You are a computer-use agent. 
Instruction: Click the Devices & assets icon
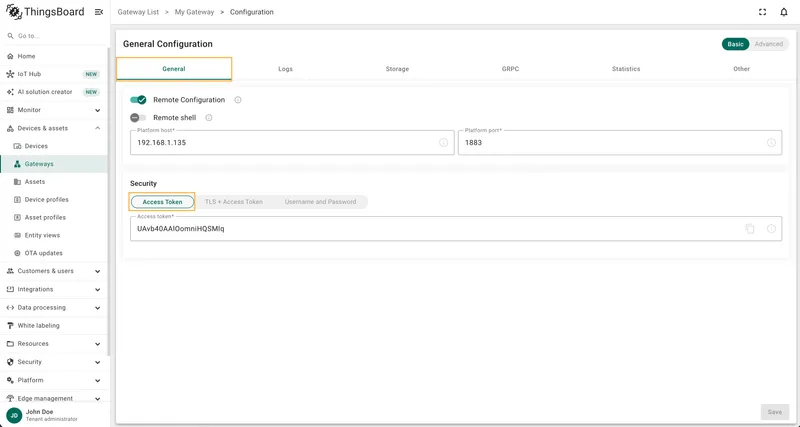10,129
